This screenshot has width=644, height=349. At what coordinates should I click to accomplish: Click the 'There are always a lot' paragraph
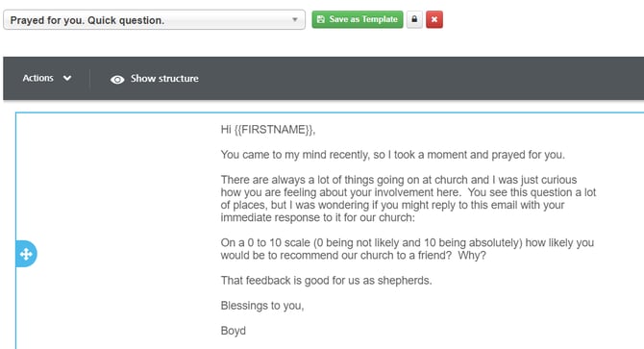(x=409, y=199)
